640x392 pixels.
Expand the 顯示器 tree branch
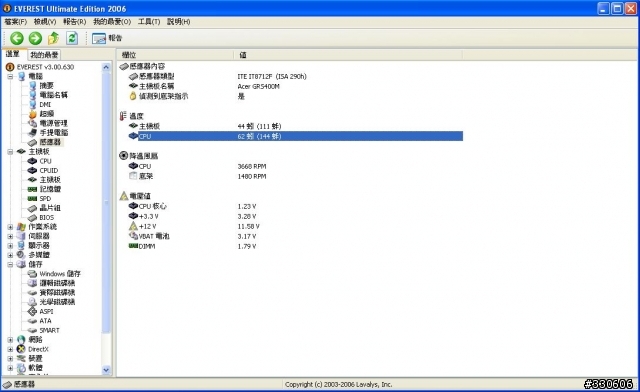pos(10,245)
